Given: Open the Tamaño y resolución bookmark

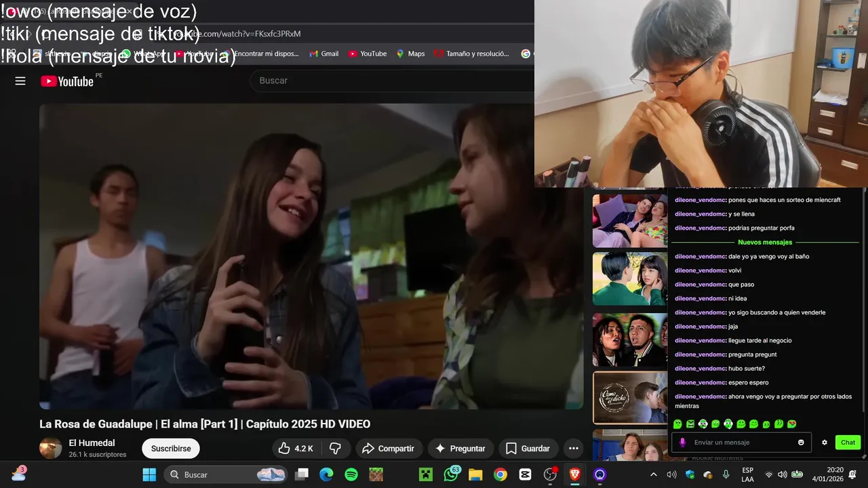Looking at the screenshot, I should tap(471, 54).
